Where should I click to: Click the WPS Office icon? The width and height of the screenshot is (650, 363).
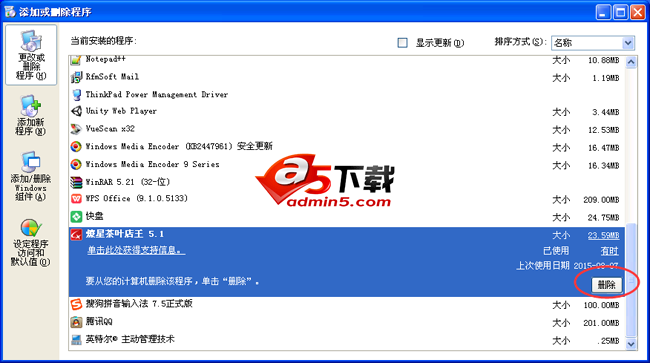[76, 199]
